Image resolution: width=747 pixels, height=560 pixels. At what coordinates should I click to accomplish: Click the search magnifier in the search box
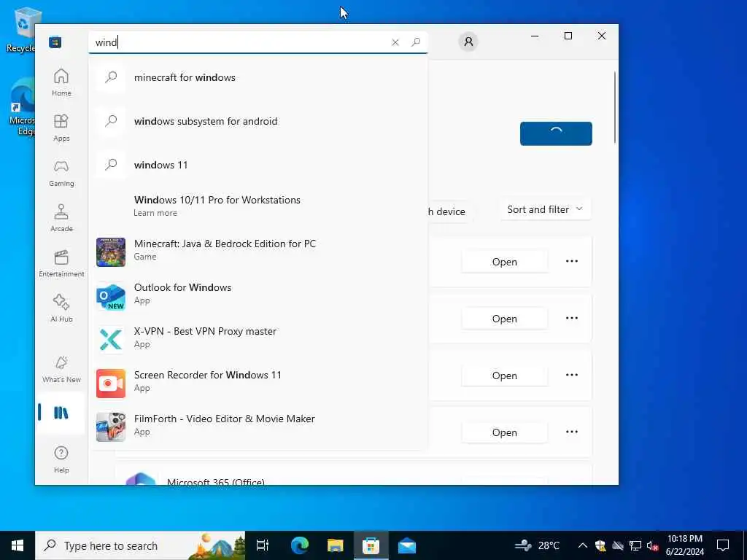point(416,42)
